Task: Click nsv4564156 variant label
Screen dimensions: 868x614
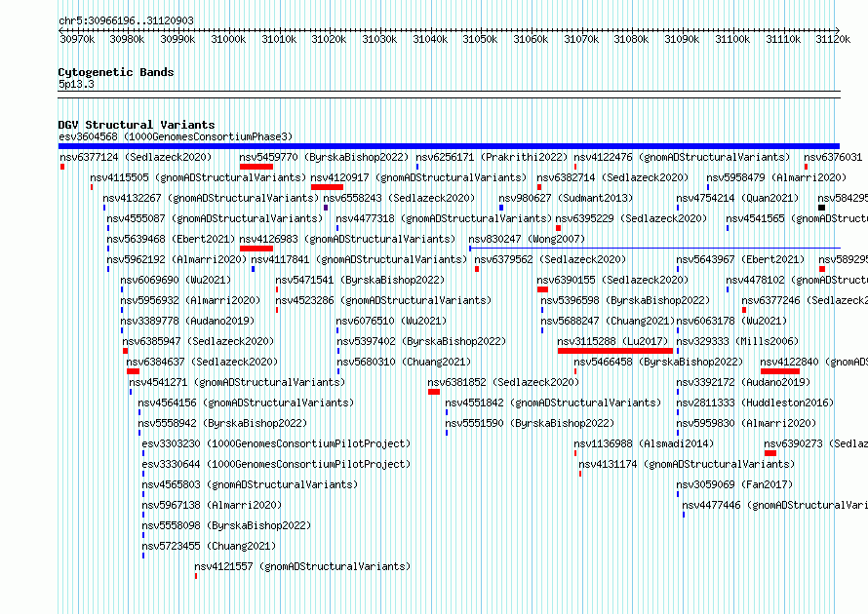Action: (246, 403)
